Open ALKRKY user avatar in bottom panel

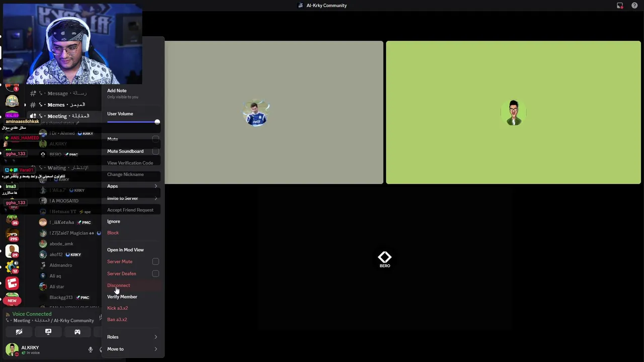(x=12, y=349)
